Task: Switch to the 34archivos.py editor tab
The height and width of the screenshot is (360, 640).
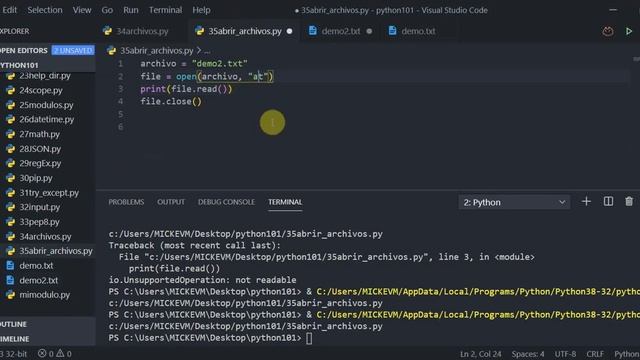Action: point(142,31)
